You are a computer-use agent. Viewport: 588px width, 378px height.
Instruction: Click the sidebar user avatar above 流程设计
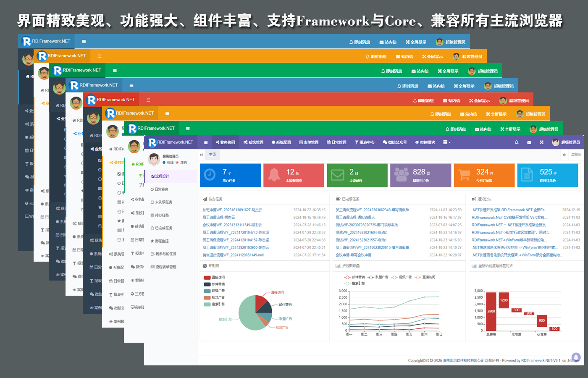point(154,160)
